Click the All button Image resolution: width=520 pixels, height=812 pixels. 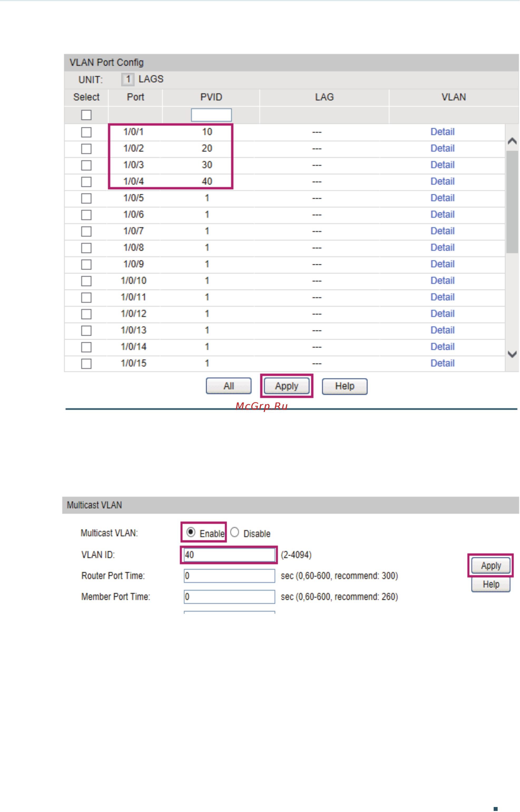pyautogui.click(x=228, y=386)
